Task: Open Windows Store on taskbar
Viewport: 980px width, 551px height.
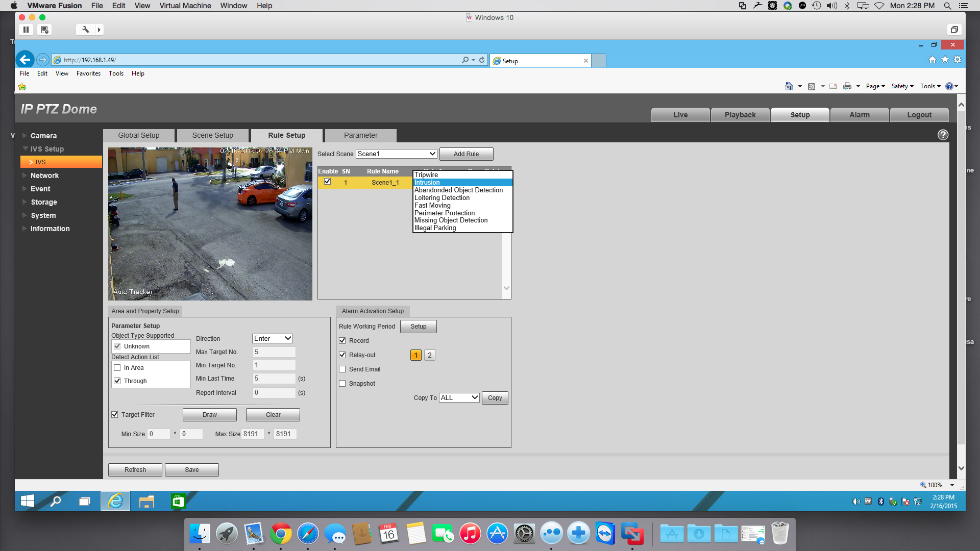Action: (178, 501)
